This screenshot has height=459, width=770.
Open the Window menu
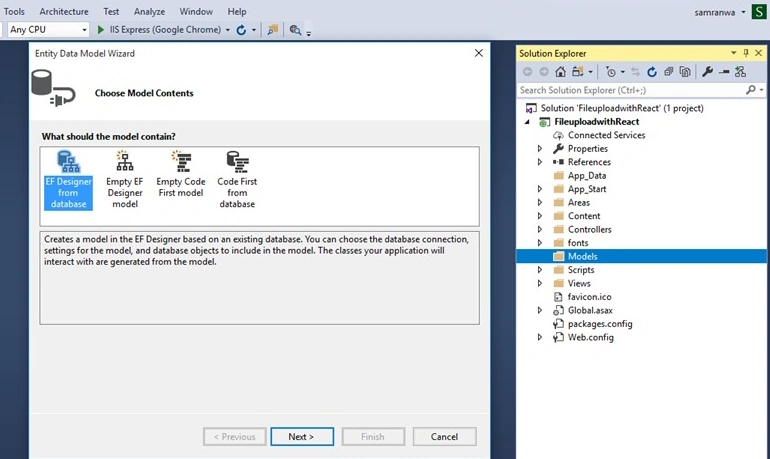point(196,11)
